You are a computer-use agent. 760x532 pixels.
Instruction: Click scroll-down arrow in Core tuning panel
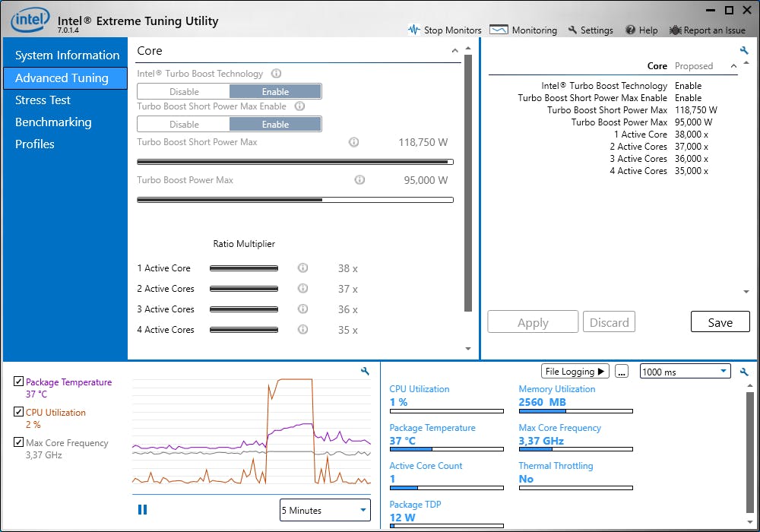coord(467,348)
